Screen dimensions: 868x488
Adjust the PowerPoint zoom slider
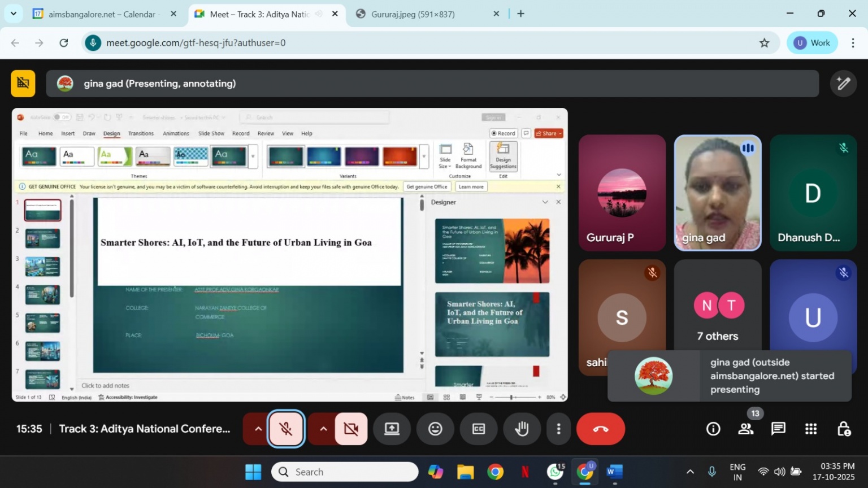point(511,398)
